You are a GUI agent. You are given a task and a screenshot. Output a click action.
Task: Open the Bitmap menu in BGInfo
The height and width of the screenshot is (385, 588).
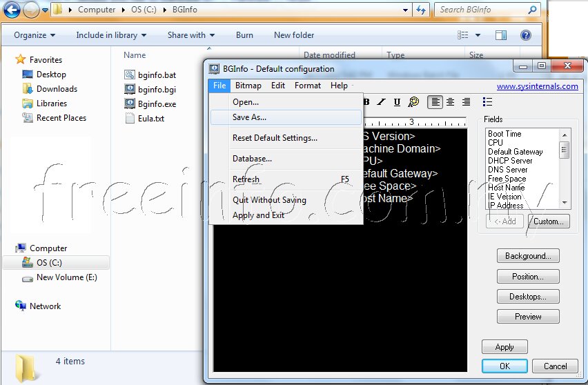pyautogui.click(x=248, y=86)
